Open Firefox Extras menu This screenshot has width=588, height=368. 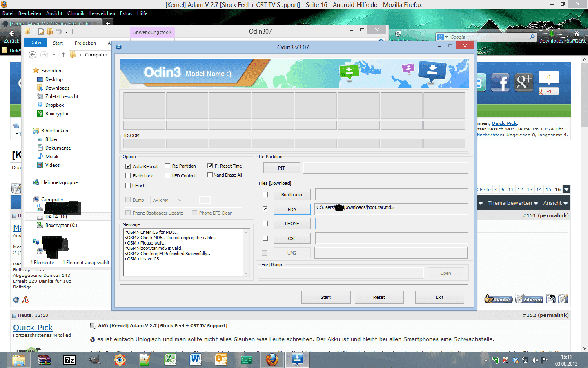point(126,13)
